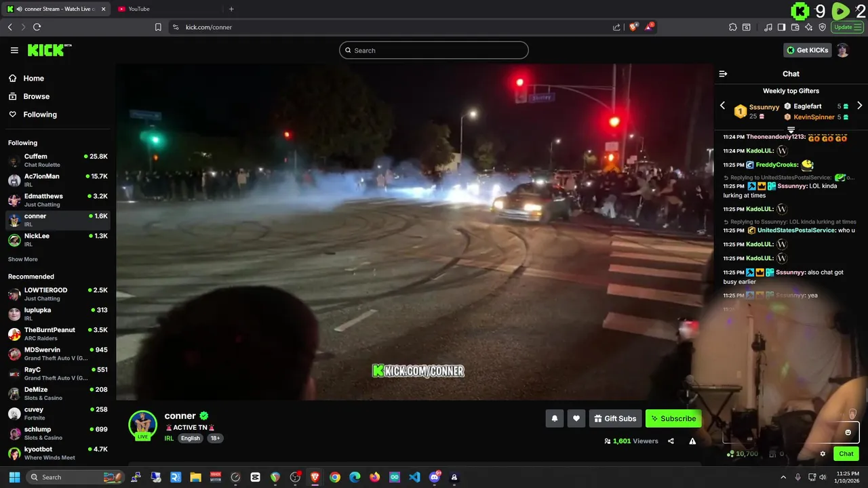Open the Update browser menu

[x=848, y=27]
